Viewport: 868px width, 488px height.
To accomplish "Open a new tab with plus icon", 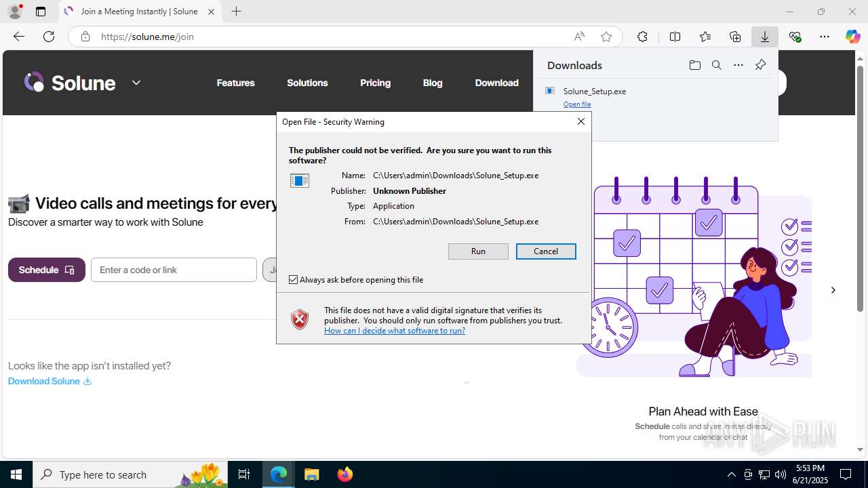I will (236, 12).
